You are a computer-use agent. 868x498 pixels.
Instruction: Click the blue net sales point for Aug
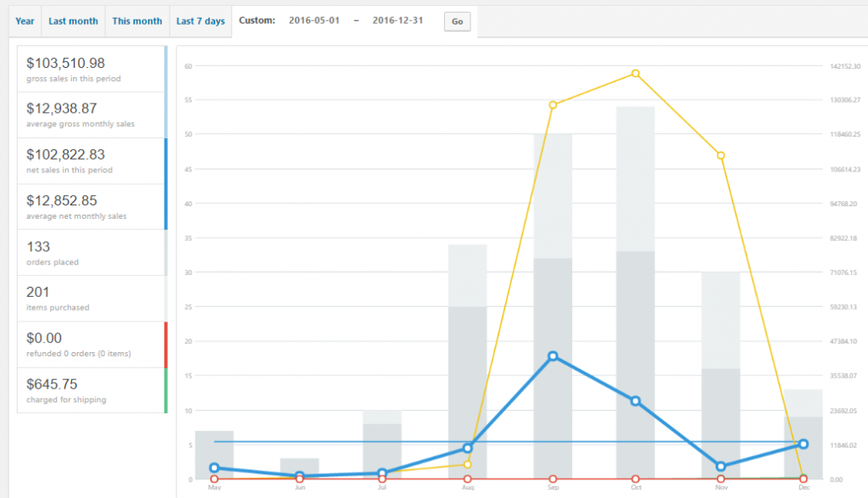[468, 448]
